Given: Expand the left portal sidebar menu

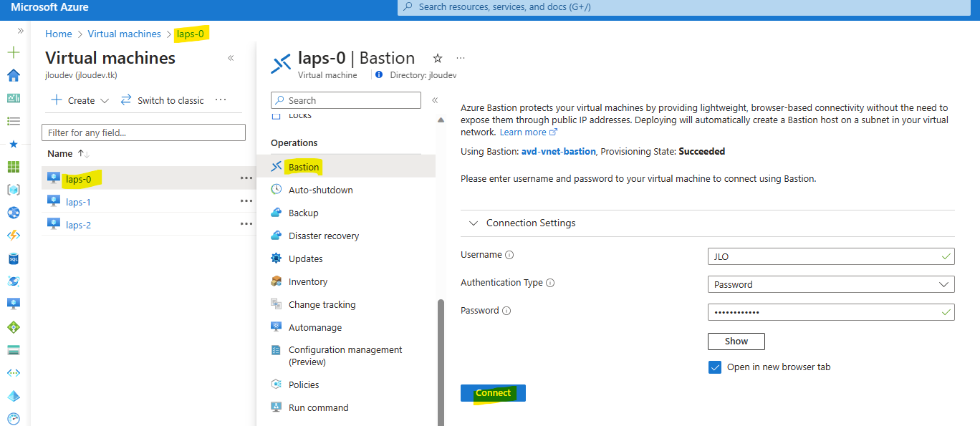Looking at the screenshot, I should pyautogui.click(x=20, y=31).
